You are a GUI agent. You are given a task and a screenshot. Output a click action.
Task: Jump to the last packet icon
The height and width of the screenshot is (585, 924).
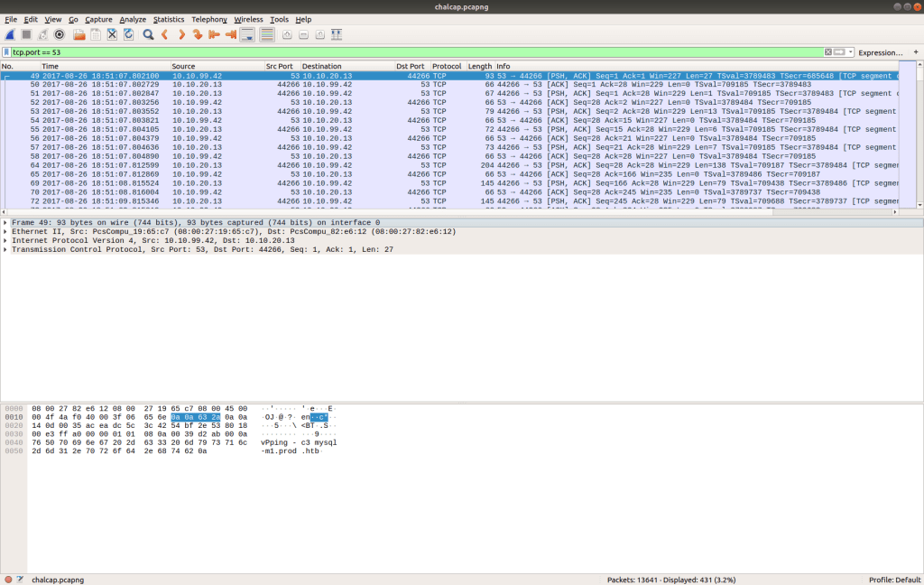[x=231, y=35]
